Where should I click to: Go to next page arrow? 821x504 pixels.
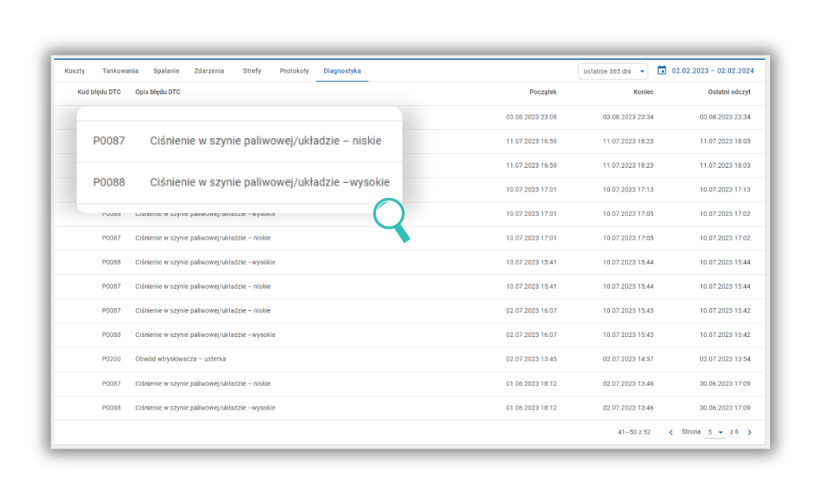coord(749,433)
